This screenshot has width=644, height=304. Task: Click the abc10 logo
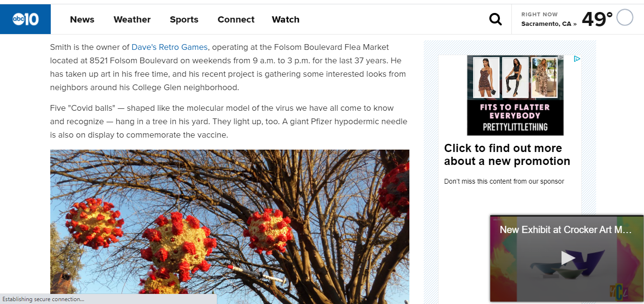pyautogui.click(x=25, y=19)
